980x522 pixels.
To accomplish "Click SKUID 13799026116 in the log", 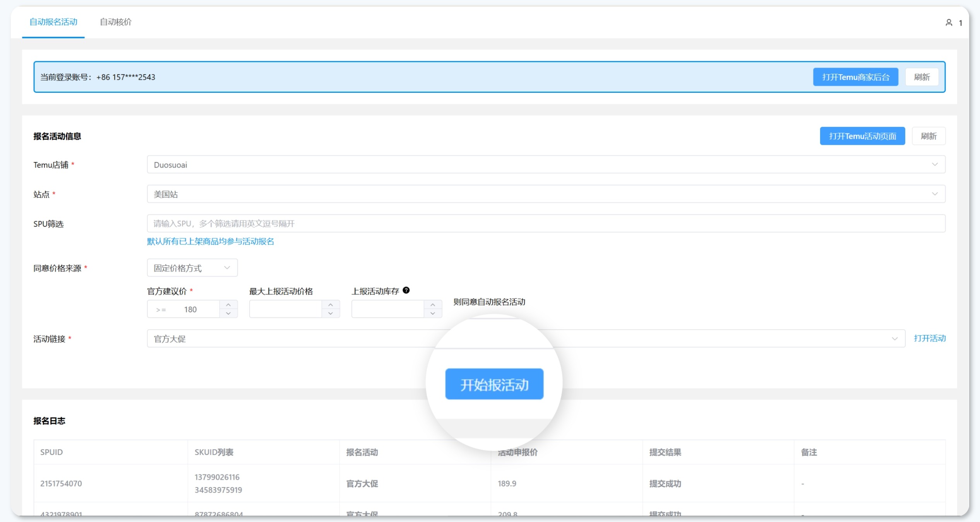I will point(217,477).
